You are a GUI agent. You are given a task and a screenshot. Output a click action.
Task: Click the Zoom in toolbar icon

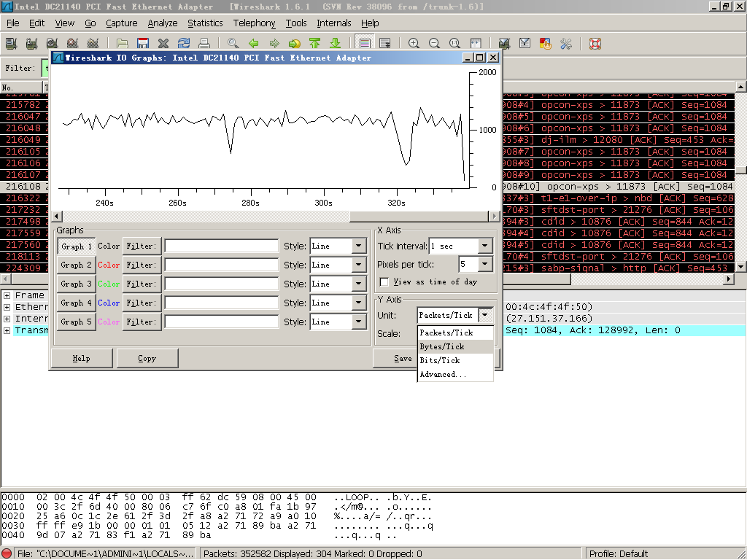pos(414,44)
